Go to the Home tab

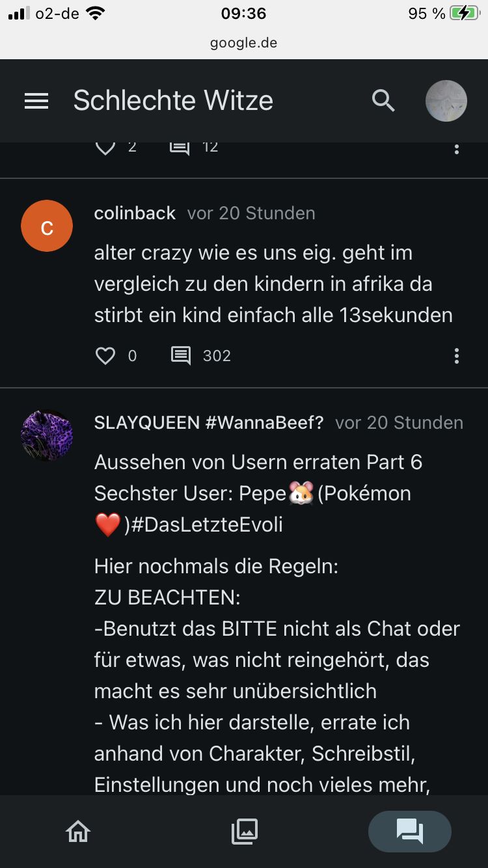click(78, 831)
